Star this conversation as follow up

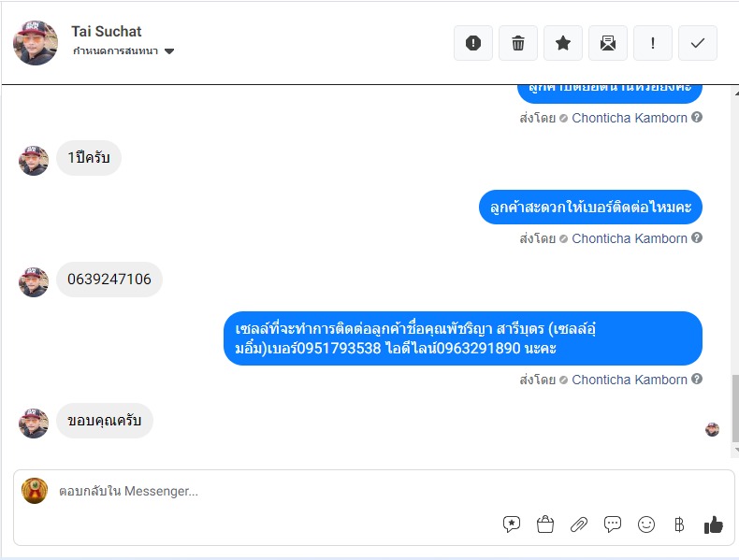[563, 43]
